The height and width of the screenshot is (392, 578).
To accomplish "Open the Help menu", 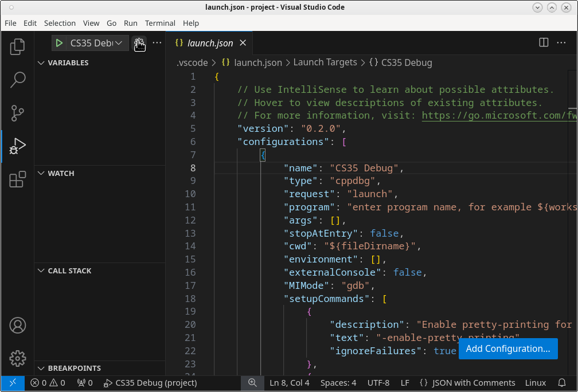I will (x=191, y=23).
